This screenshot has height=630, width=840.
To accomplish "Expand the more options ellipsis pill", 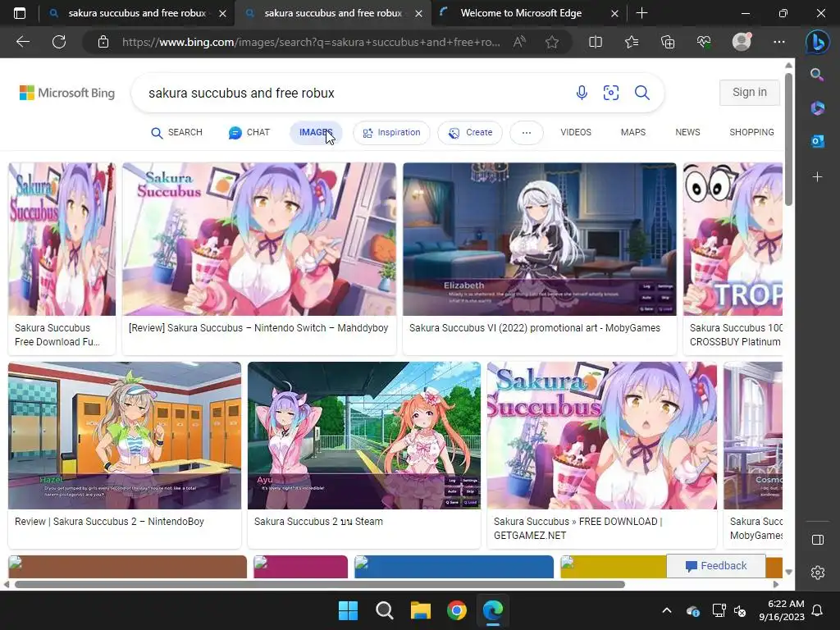I will point(526,132).
